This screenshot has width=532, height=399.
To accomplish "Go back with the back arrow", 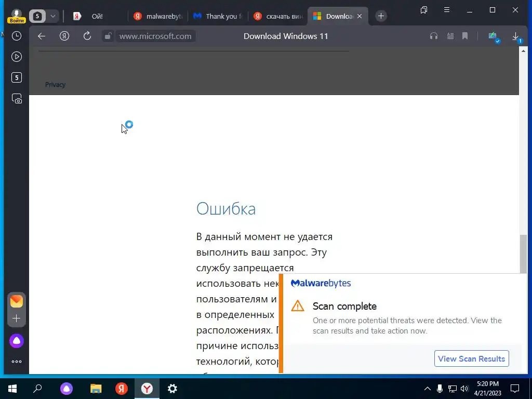I will click(42, 36).
